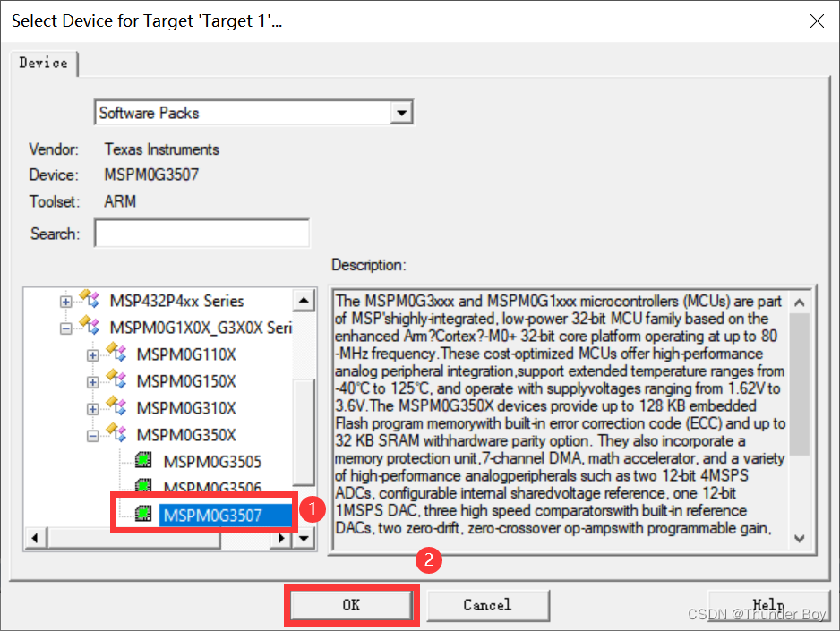Select the Device tab
Screen dimensions: 840x631
point(43,63)
